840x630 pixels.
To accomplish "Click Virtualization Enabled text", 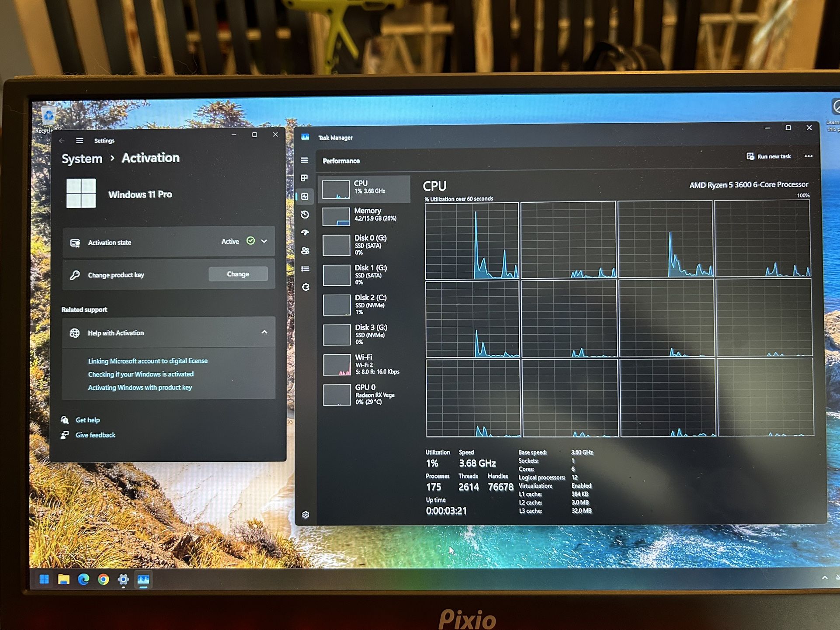I will (x=581, y=486).
